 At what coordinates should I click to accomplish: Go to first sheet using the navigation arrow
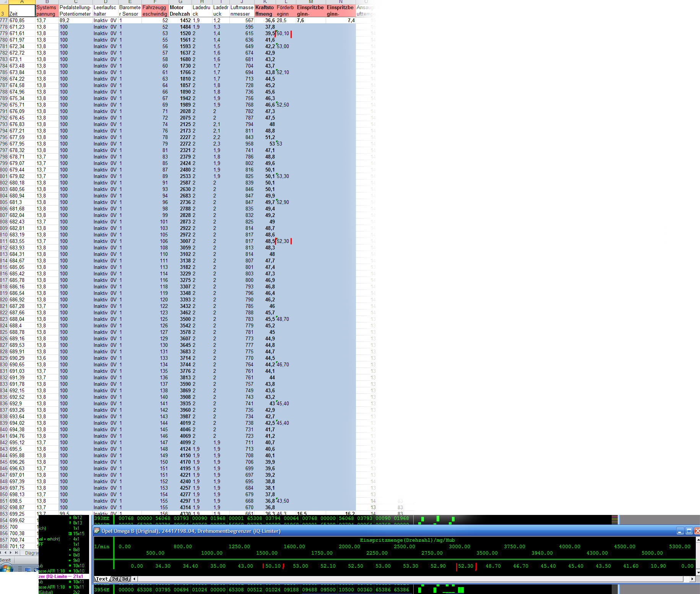tap(1, 552)
